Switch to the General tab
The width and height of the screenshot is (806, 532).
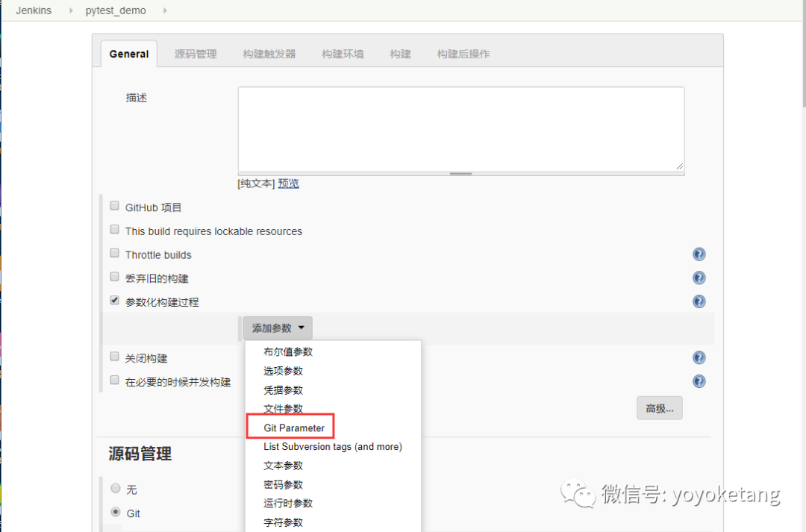coord(129,54)
